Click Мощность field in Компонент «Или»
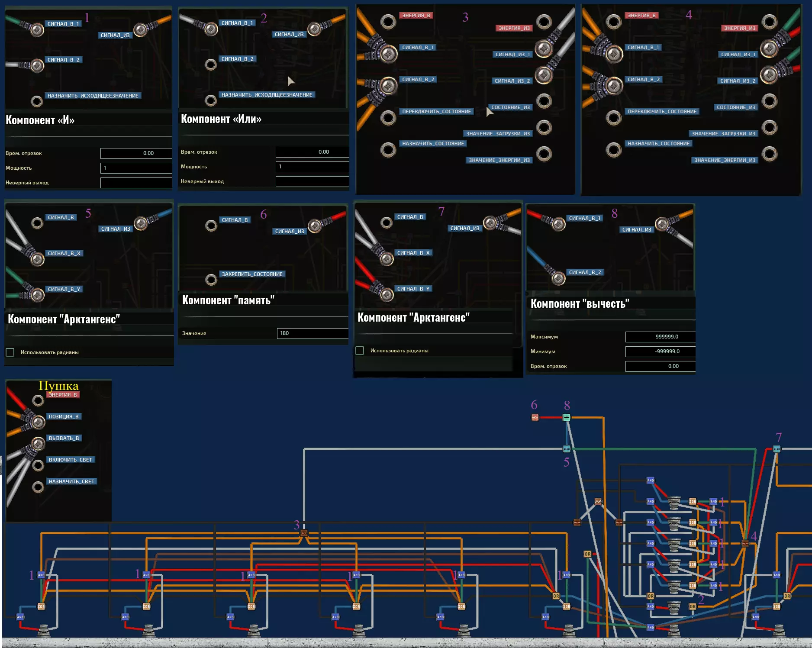The height and width of the screenshot is (648, 812). tap(312, 167)
